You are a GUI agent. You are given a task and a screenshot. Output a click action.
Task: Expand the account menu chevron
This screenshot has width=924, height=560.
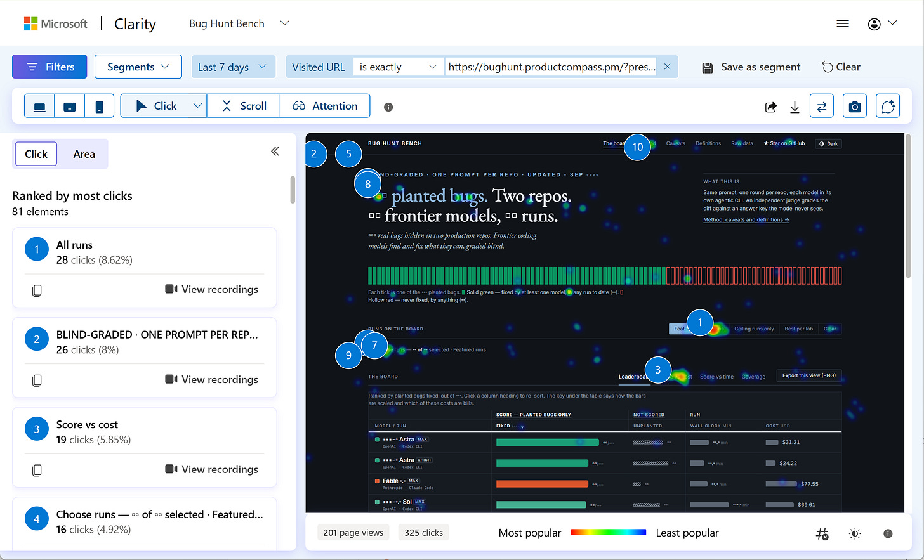tap(892, 23)
